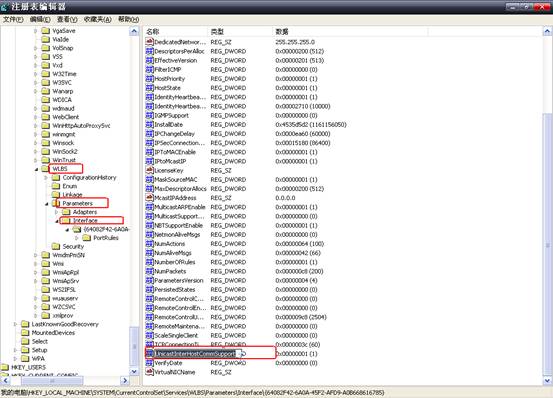Select the Parameters folder icon
The width and height of the screenshot is (553, 398).
(56, 203)
